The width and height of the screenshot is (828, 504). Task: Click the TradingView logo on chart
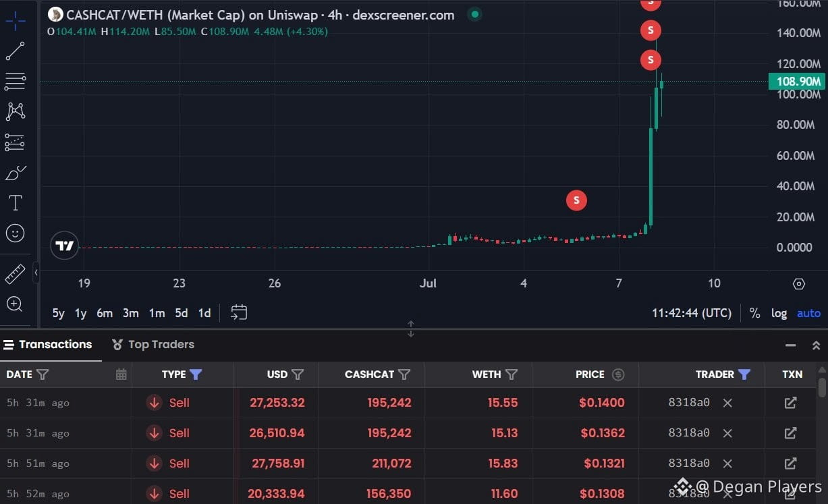click(65, 246)
